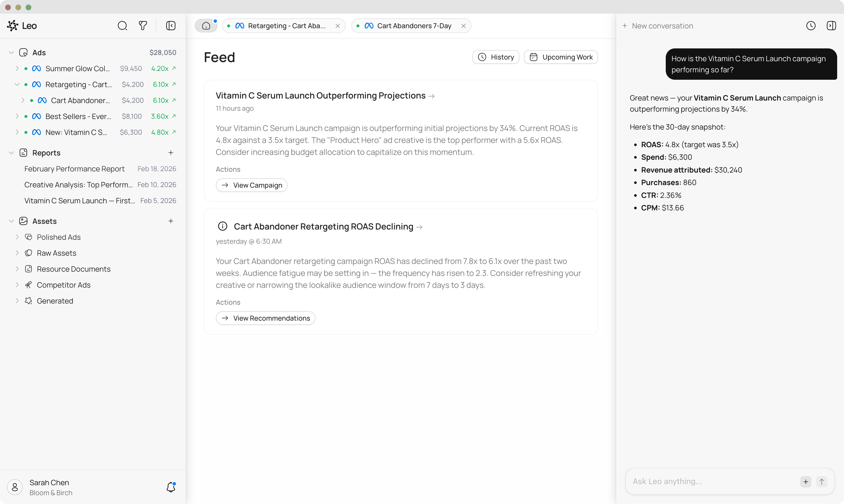Expand the Summer Glow Collection campaign
The width and height of the screenshot is (844, 504).
18,68
